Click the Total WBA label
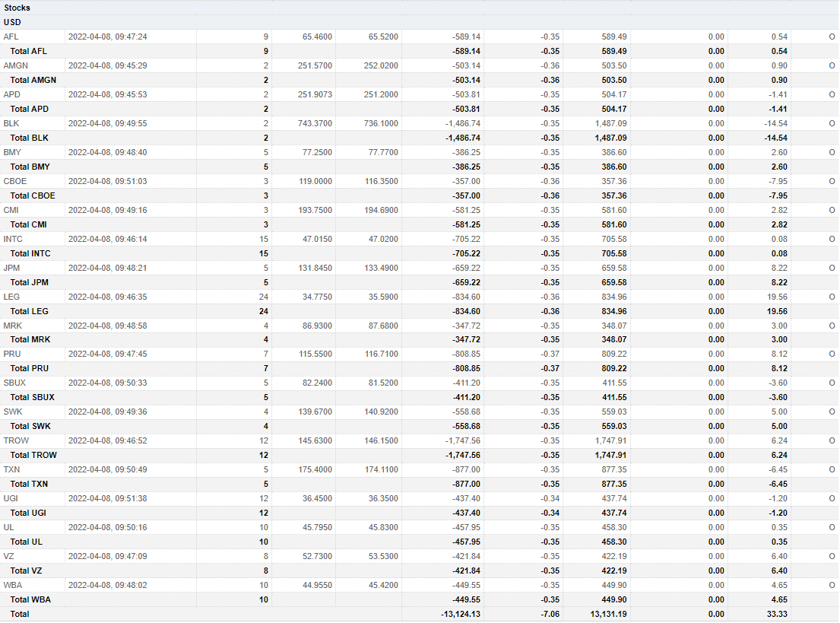Image resolution: width=840 pixels, height=623 pixels. click(x=30, y=600)
